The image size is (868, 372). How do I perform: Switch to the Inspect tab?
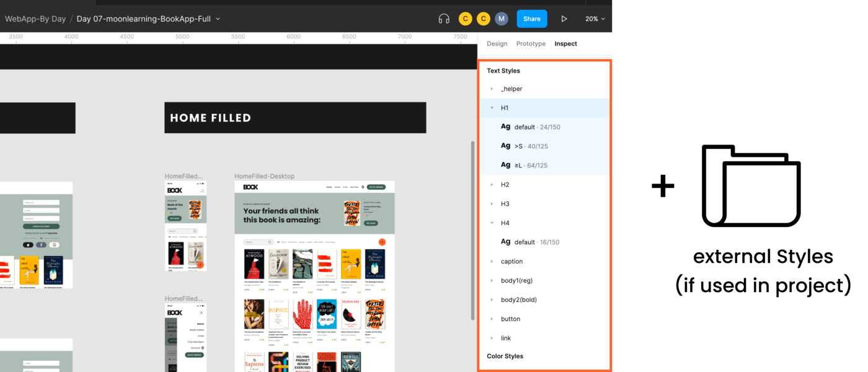(x=565, y=43)
